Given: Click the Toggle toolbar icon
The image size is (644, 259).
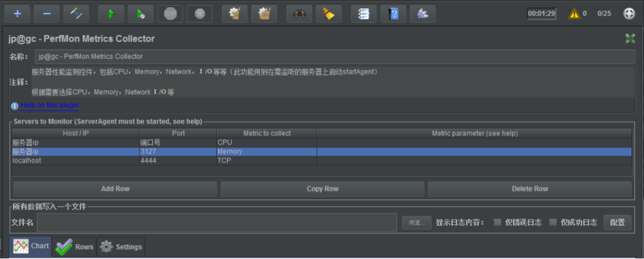Looking at the screenshot, I should 76,14.
